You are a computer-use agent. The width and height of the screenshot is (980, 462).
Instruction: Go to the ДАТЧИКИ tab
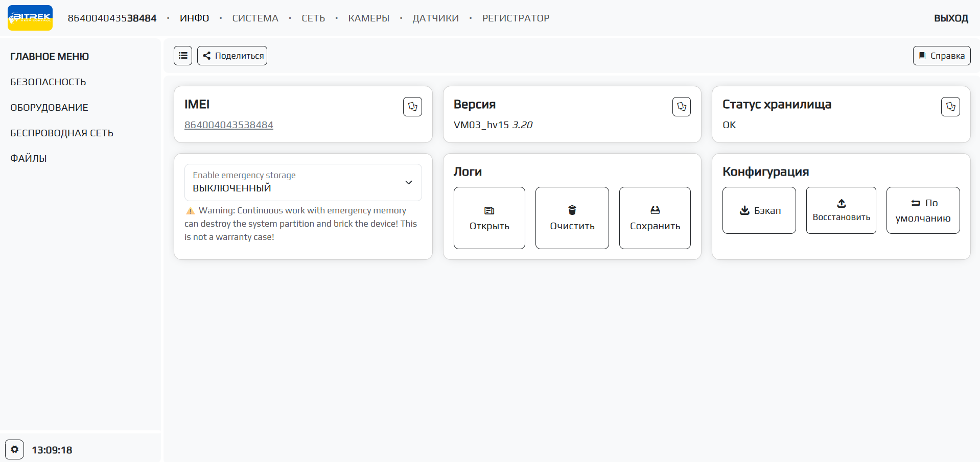pyautogui.click(x=435, y=18)
